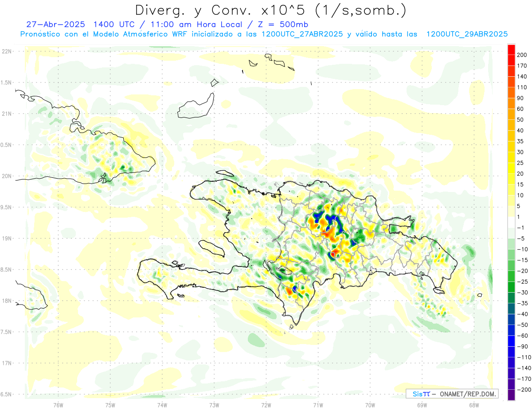Click the "22N" latitude label
This screenshot has height=411, width=532.
(x=7, y=51)
